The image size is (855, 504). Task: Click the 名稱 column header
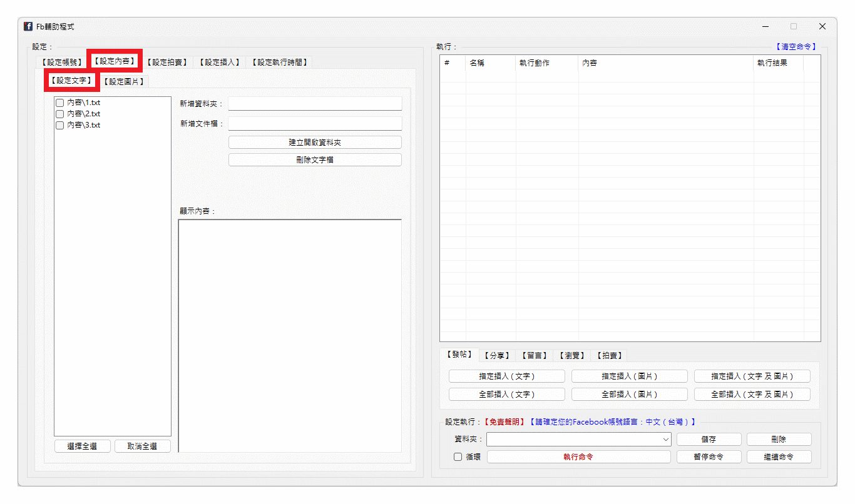pos(491,63)
